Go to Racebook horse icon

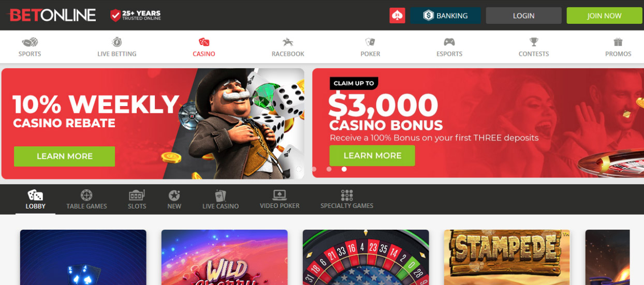coord(288,42)
